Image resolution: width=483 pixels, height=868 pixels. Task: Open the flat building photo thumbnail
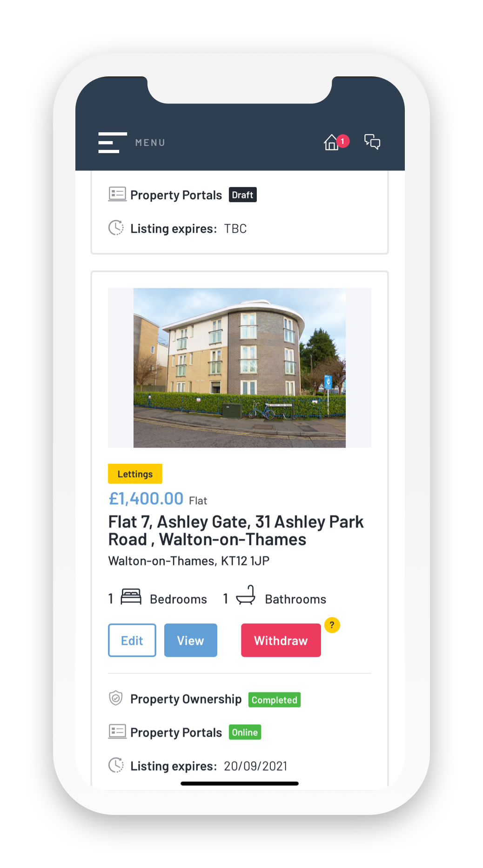click(240, 368)
